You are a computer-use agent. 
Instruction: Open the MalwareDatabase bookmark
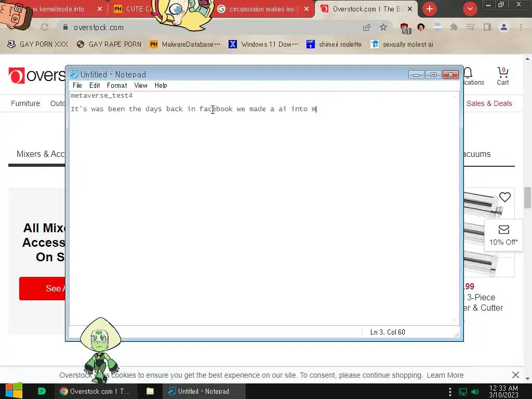(185, 45)
